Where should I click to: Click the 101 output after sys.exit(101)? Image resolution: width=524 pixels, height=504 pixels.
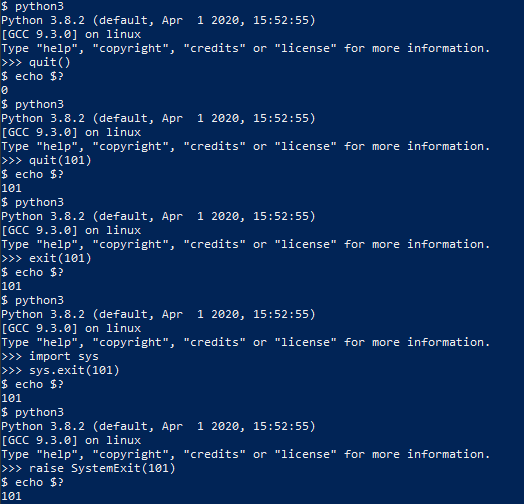[x=11, y=398]
